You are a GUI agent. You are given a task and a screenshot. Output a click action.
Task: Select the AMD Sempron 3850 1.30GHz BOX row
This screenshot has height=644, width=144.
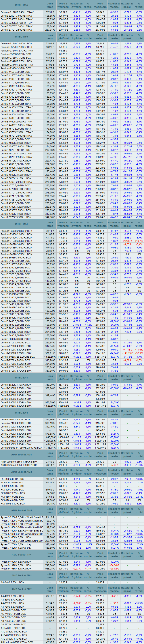pyautogui.click(x=72, y=465)
